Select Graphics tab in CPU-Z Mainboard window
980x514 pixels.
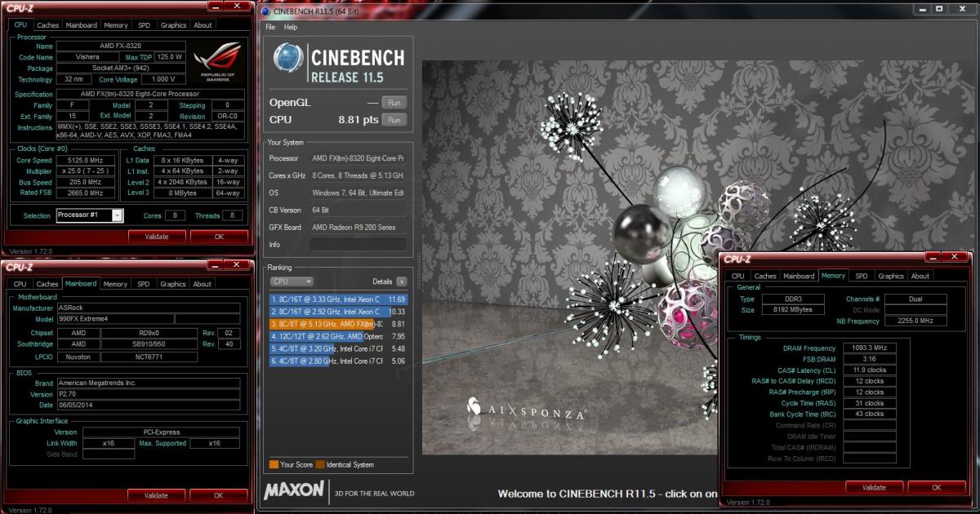[x=173, y=284]
